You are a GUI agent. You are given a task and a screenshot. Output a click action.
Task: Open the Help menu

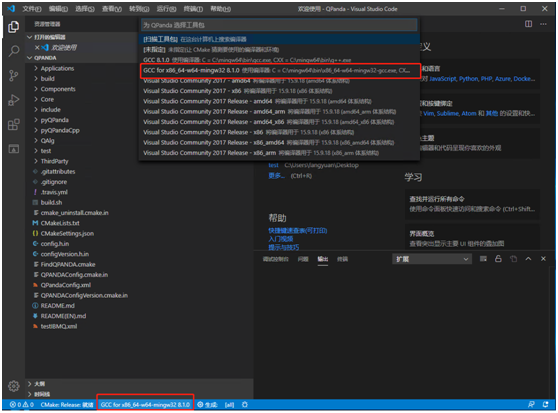[x=221, y=9]
